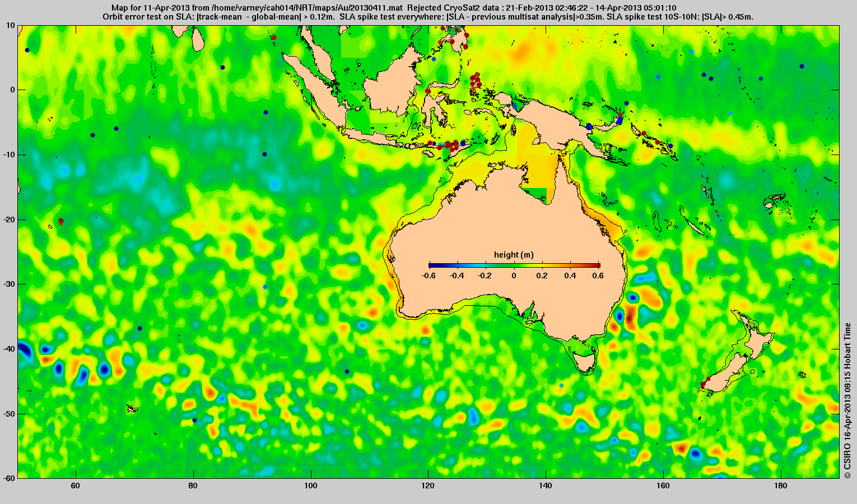Image resolution: width=857 pixels, height=504 pixels.
Task: Click the 0.6 colorbar tick label
Action: (599, 276)
